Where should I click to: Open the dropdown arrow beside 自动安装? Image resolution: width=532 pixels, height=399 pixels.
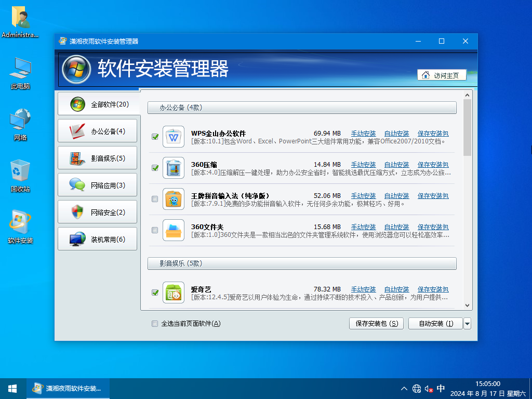pos(467,324)
